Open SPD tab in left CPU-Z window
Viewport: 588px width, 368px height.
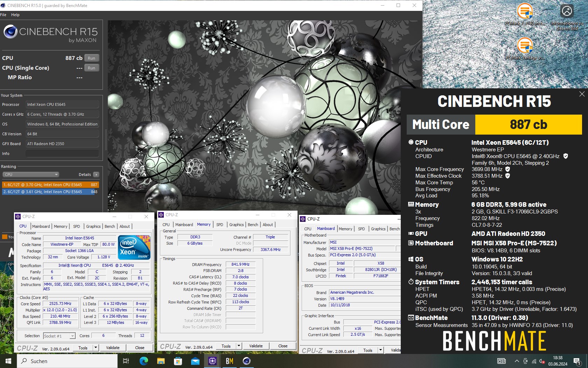tap(77, 226)
